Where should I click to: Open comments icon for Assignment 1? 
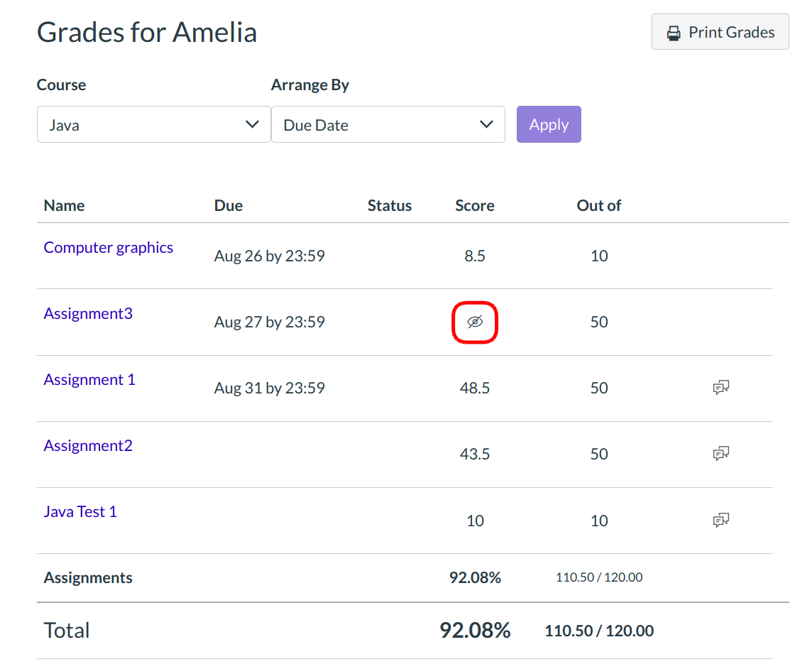(721, 388)
